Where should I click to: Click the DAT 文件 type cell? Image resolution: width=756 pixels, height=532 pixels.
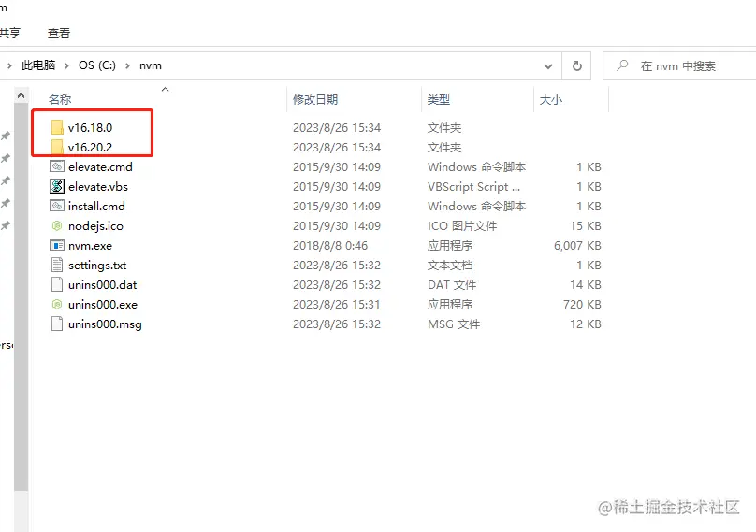tap(452, 285)
